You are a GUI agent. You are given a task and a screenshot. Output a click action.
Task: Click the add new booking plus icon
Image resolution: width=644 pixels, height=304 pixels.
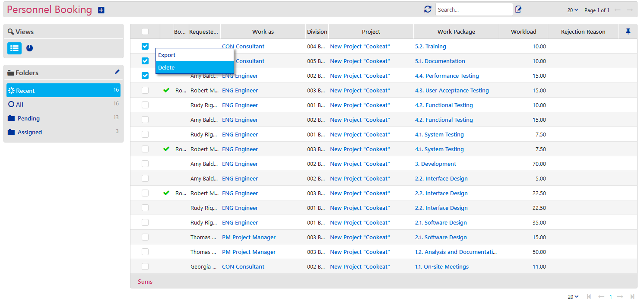[x=101, y=10]
